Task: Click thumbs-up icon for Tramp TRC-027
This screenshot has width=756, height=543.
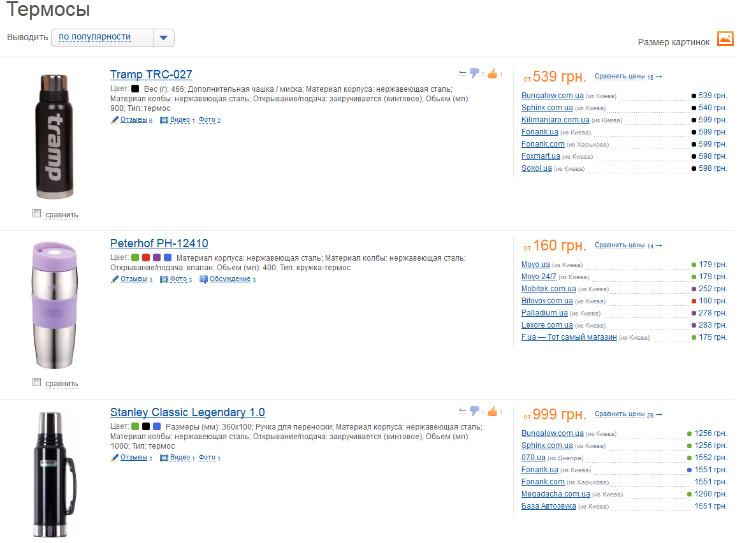Action: [492, 73]
